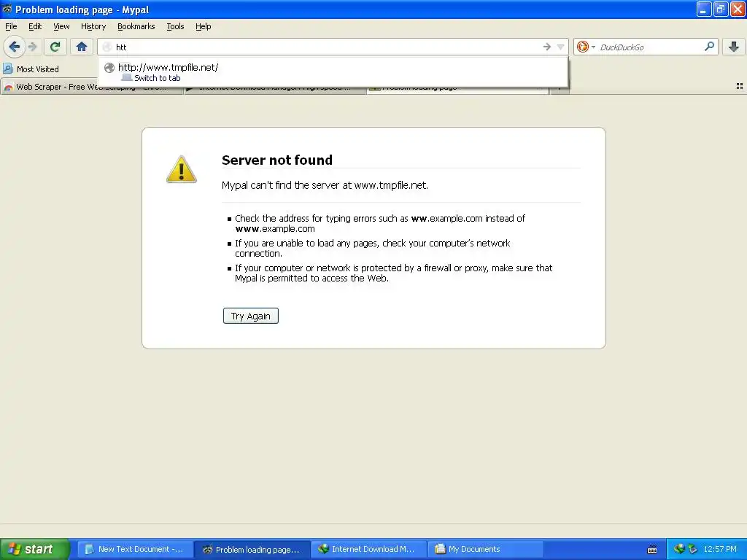
Task: Click the globe icon beside tmpfile.net suggestion
Action: [109, 68]
